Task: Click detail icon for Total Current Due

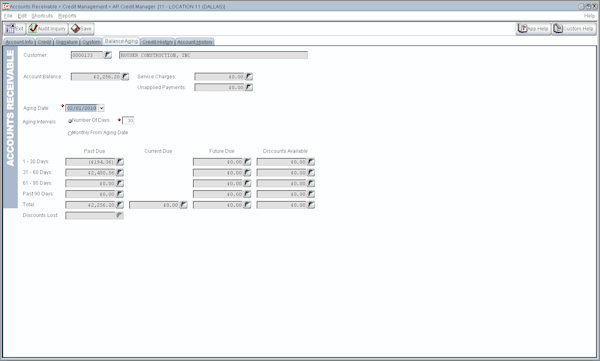Action: click(184, 205)
